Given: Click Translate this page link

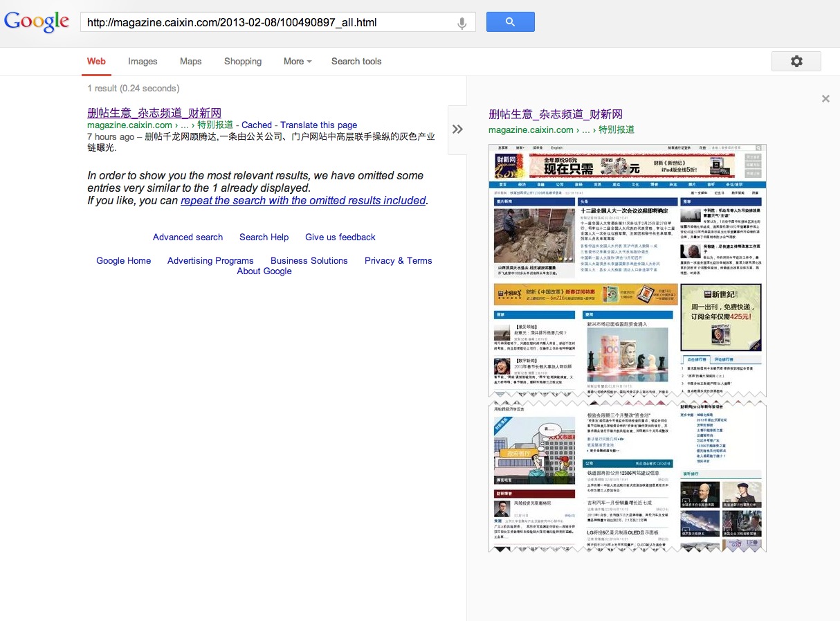Looking at the screenshot, I should click(319, 125).
